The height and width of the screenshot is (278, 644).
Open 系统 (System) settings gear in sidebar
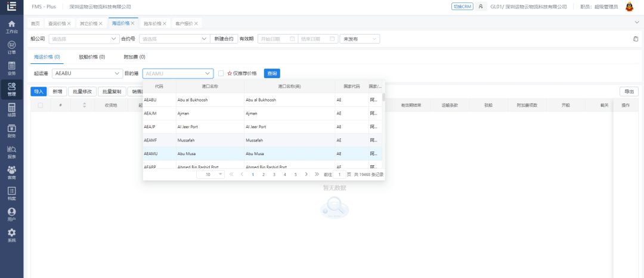[11, 235]
